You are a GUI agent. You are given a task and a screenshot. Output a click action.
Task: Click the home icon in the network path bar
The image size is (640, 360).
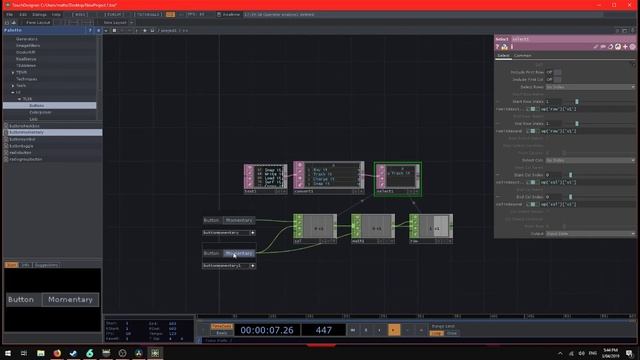(153, 31)
